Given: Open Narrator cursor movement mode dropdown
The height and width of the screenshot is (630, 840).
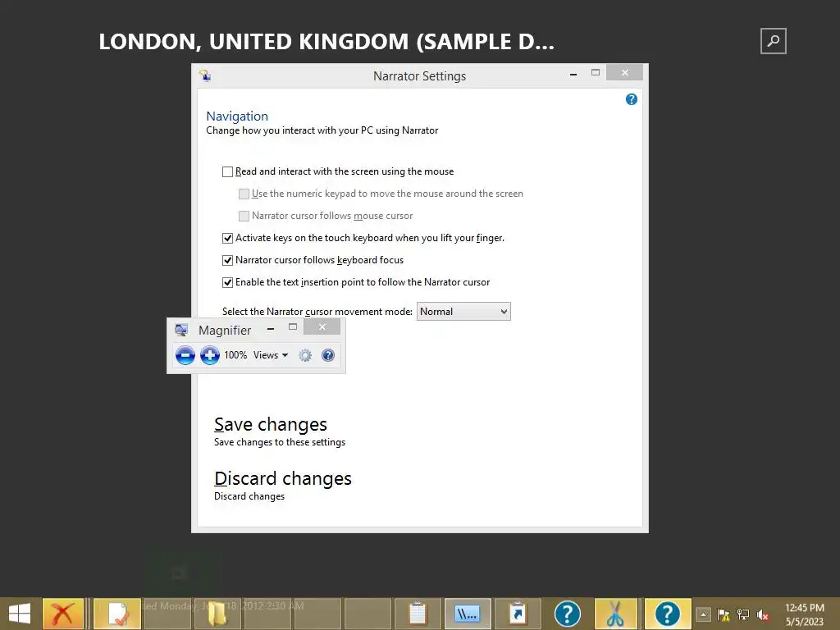Looking at the screenshot, I should [463, 311].
